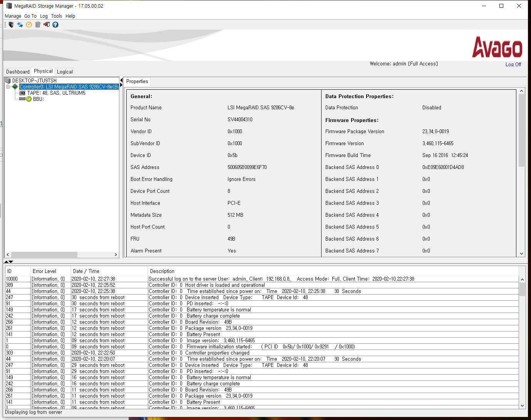Select the BBU tree item
The height and width of the screenshot is (420, 531).
coord(39,99)
